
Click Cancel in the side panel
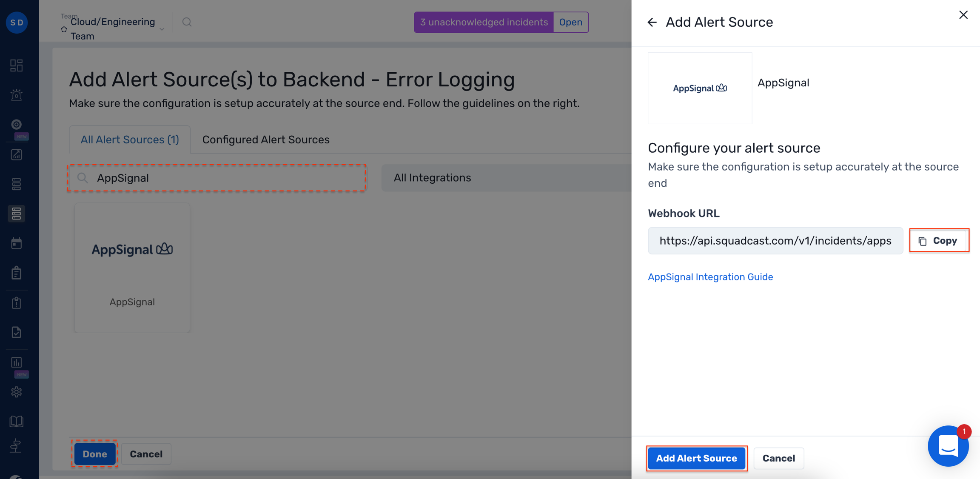point(778,458)
